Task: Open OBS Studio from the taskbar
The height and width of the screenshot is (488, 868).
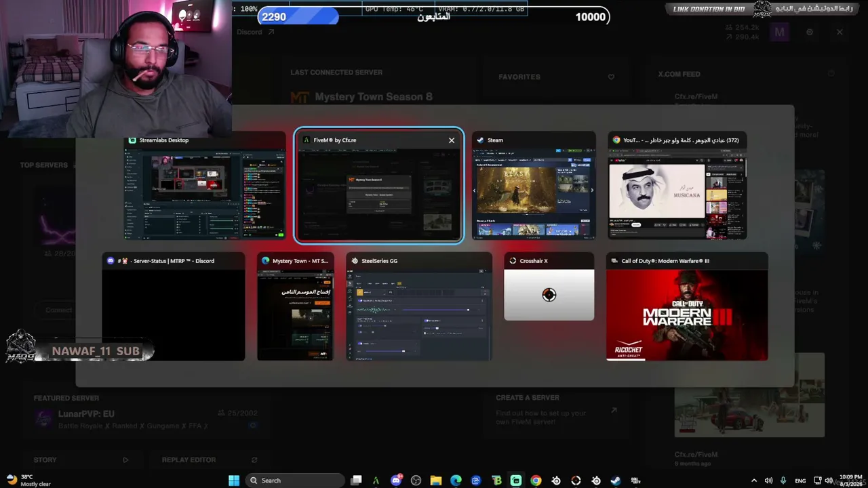Action: click(x=416, y=481)
